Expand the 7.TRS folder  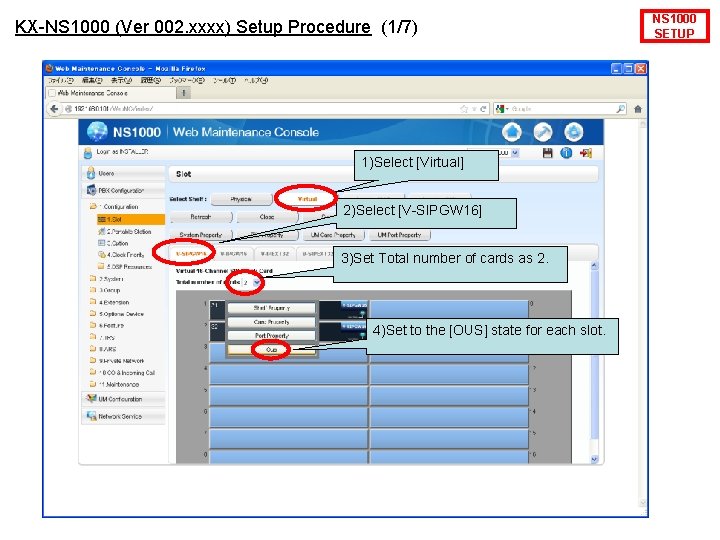pyautogui.click(x=103, y=338)
